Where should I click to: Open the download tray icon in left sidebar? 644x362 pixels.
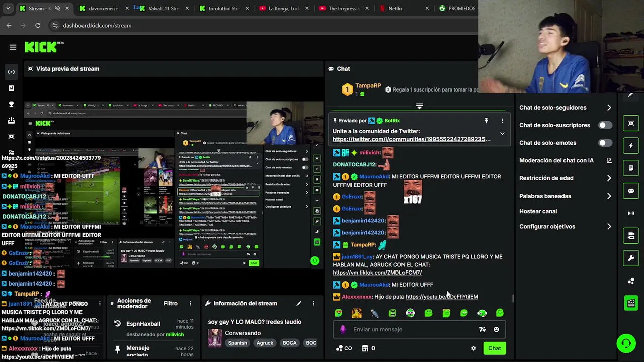coord(11,120)
